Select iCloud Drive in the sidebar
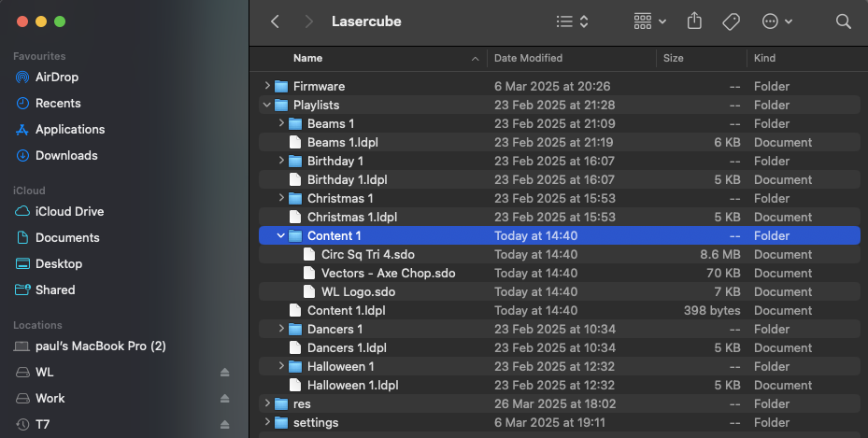The width and height of the screenshot is (868, 438). click(x=69, y=211)
